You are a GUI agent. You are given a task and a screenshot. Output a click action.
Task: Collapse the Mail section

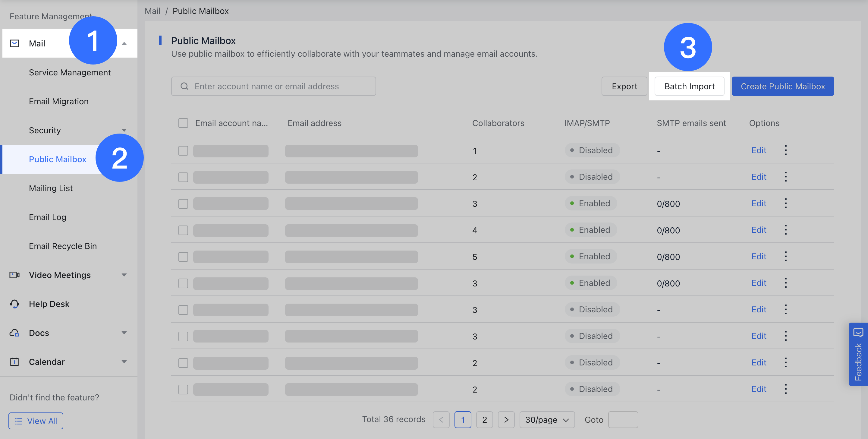pos(125,43)
